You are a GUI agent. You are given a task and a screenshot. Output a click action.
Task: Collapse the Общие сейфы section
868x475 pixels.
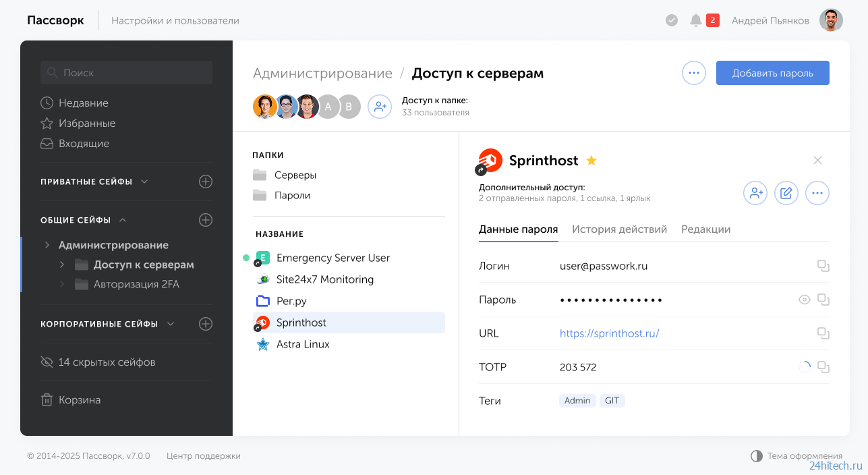coord(123,220)
